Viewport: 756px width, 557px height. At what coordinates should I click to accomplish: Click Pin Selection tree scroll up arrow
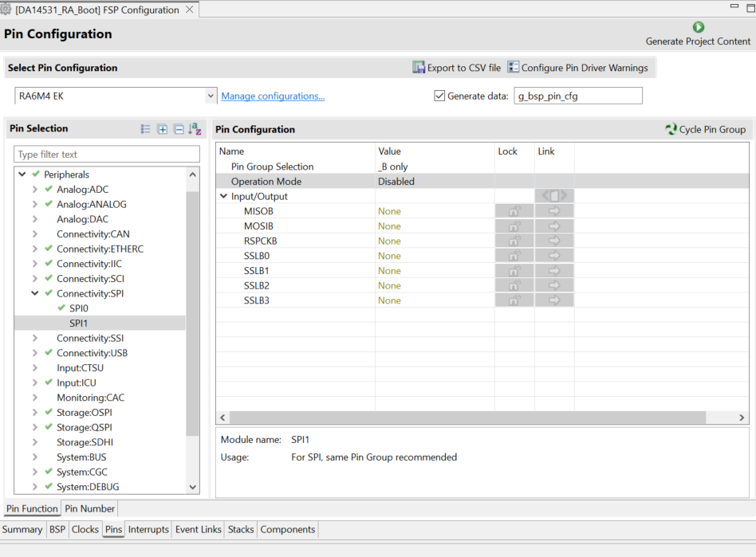(x=192, y=175)
